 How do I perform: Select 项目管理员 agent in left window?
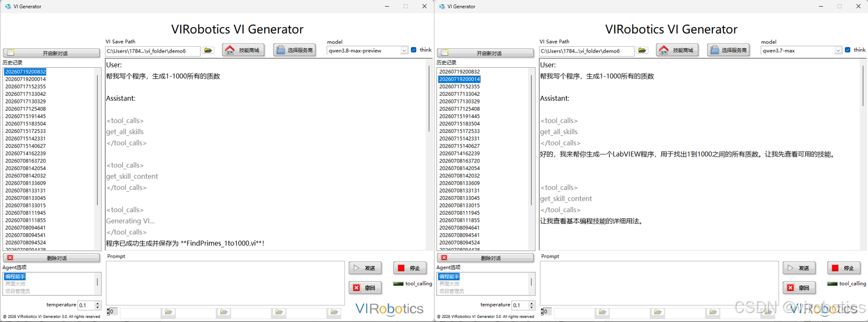tap(18, 291)
